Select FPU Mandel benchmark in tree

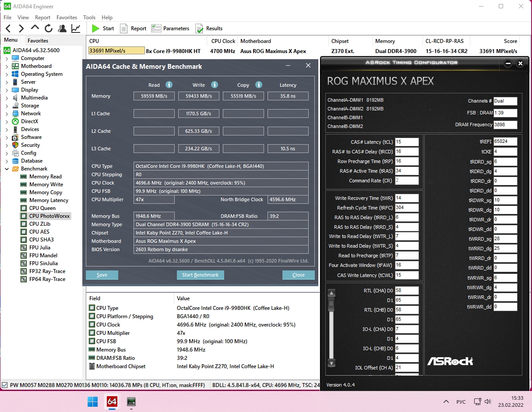pyautogui.click(x=43, y=256)
